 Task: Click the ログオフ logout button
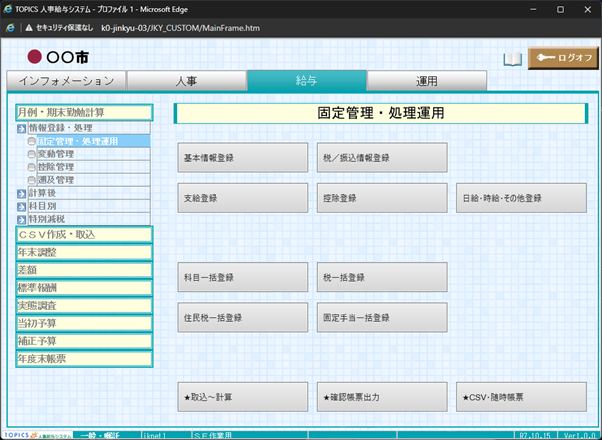coord(562,58)
